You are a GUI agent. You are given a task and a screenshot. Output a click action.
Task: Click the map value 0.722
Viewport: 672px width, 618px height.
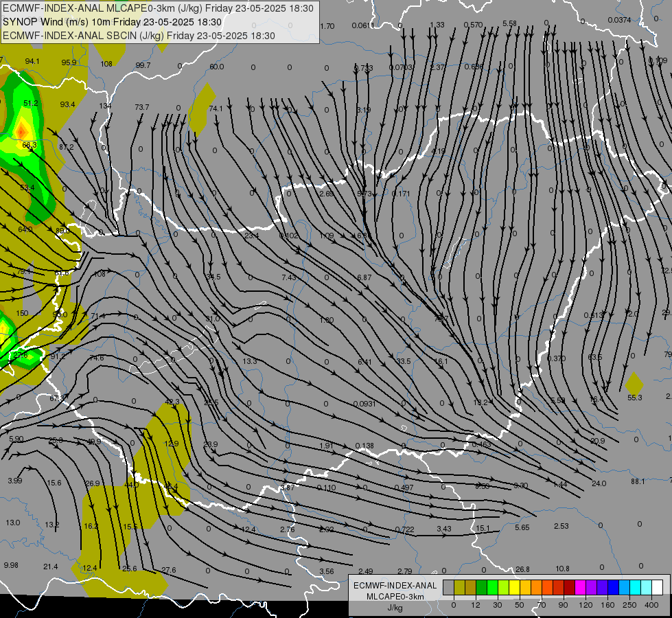[405, 529]
